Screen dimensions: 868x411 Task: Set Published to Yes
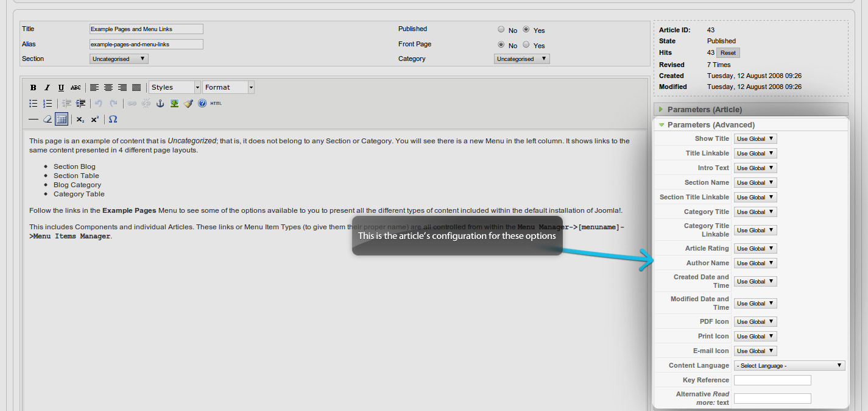coord(526,29)
